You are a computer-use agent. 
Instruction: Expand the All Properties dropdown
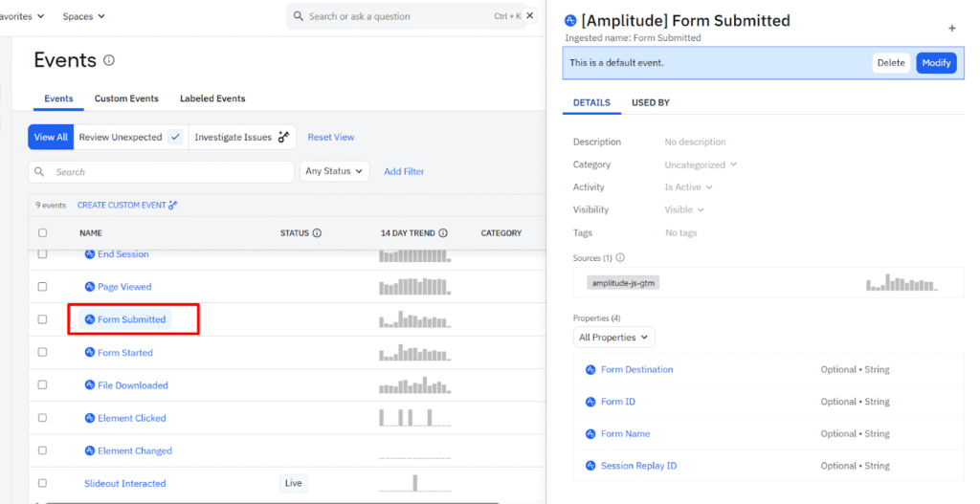(613, 338)
